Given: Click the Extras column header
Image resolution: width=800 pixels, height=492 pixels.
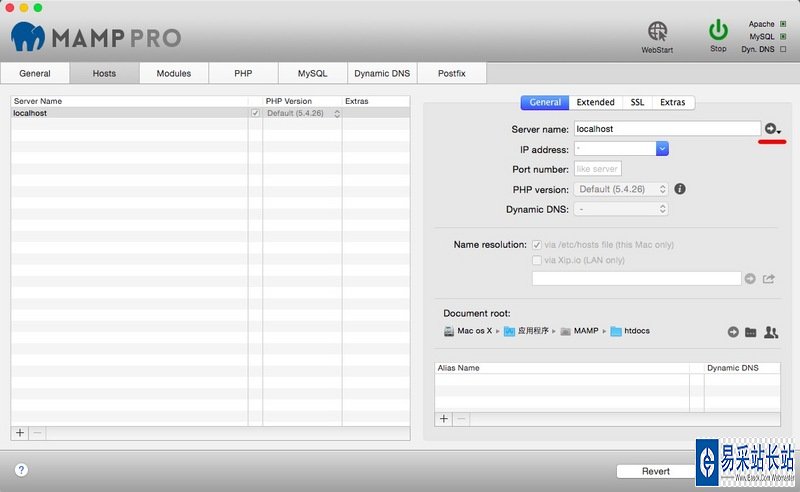Looking at the screenshot, I should (376, 101).
